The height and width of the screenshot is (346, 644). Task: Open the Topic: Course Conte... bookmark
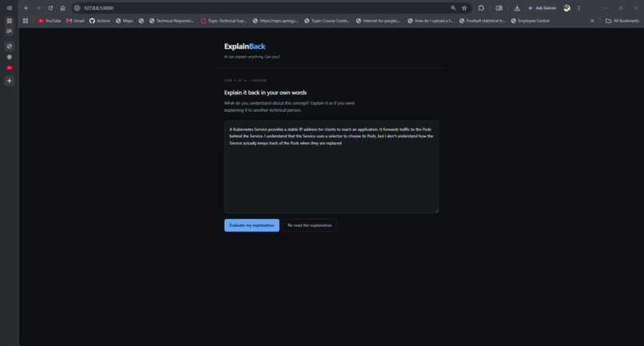tap(327, 21)
